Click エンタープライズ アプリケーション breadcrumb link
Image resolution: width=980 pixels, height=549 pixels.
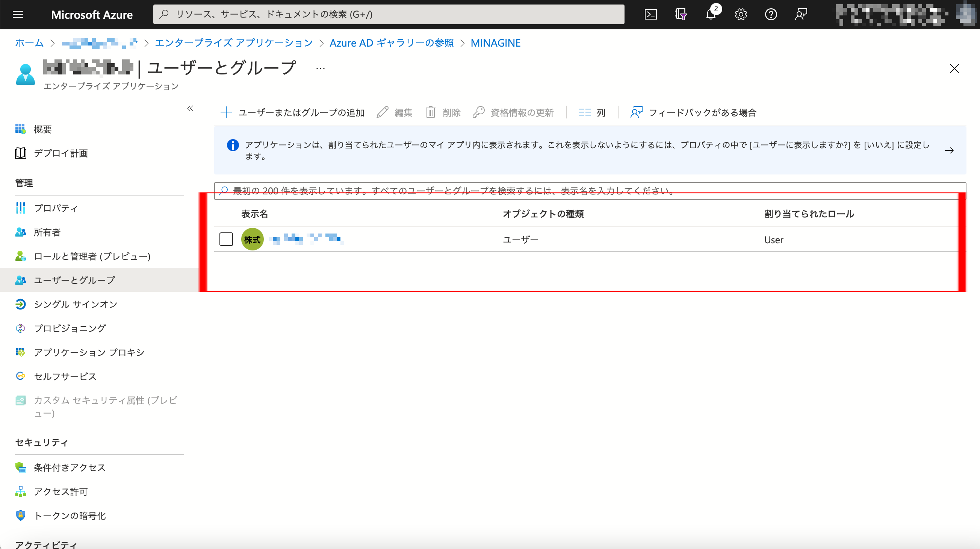point(234,43)
